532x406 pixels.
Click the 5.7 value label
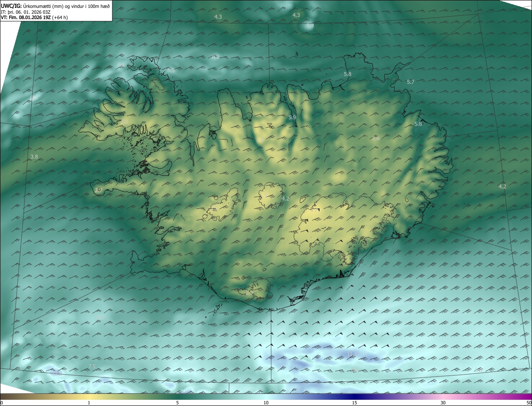(x=410, y=82)
